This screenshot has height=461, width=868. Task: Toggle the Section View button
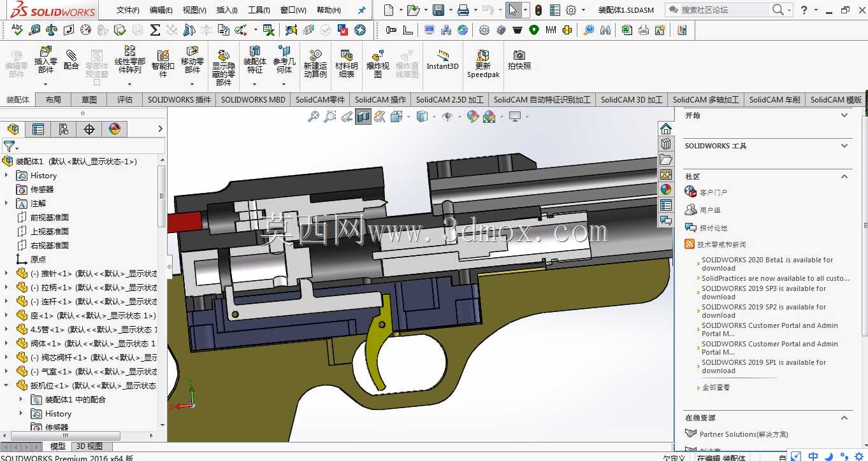point(363,117)
